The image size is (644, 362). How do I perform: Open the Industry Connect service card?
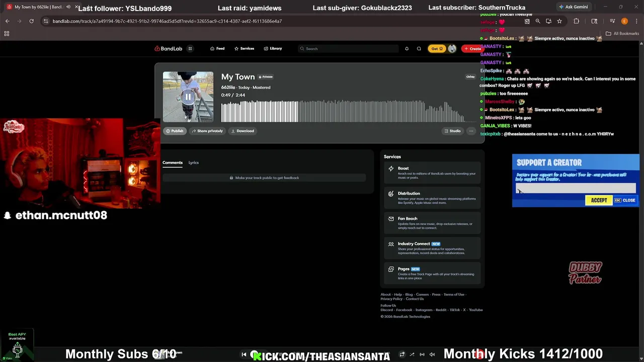pyautogui.click(x=432, y=247)
